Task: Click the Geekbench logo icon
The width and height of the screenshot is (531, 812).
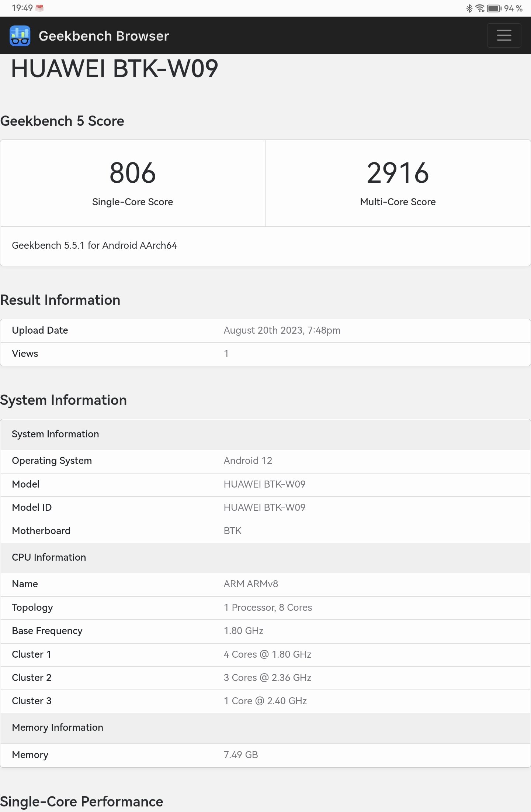Action: coord(20,36)
